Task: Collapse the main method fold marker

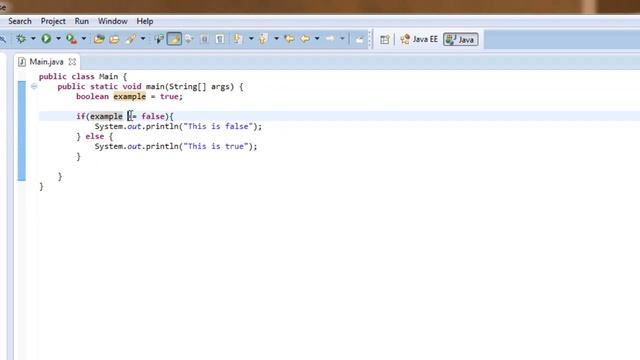Action: coord(34,86)
